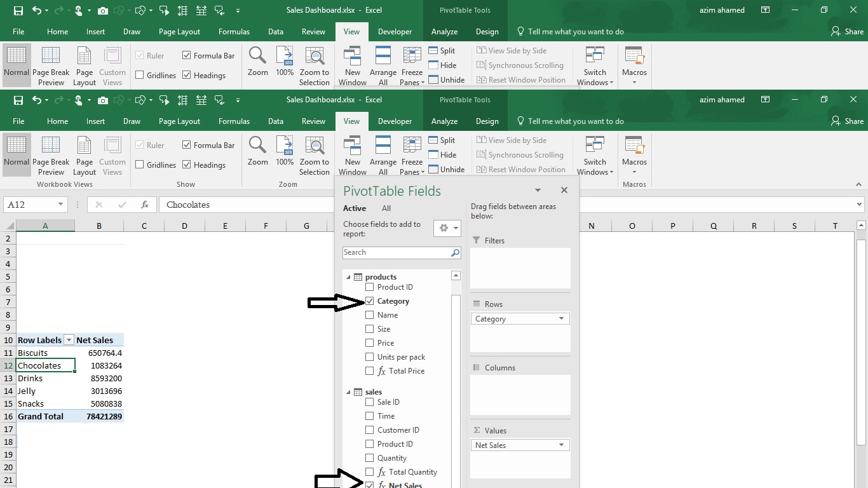Switch to Page Layout view in lower ribbon
The width and height of the screenshot is (868, 488).
pyautogui.click(x=85, y=154)
